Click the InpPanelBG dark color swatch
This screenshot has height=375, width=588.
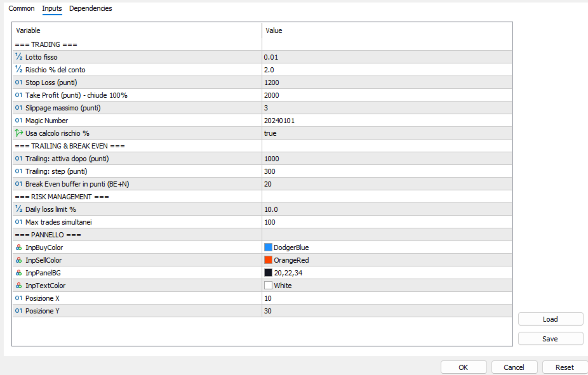268,273
